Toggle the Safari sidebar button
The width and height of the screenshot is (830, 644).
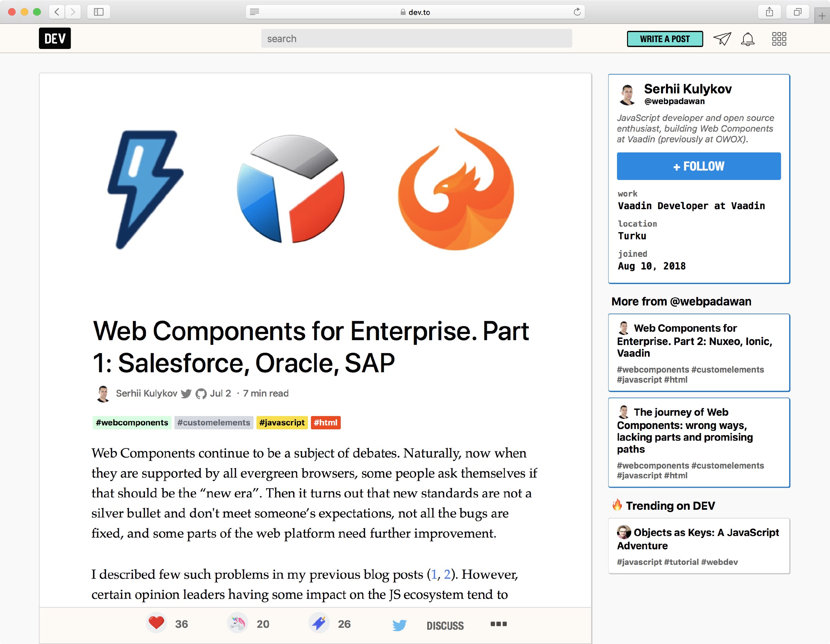pyautogui.click(x=99, y=12)
